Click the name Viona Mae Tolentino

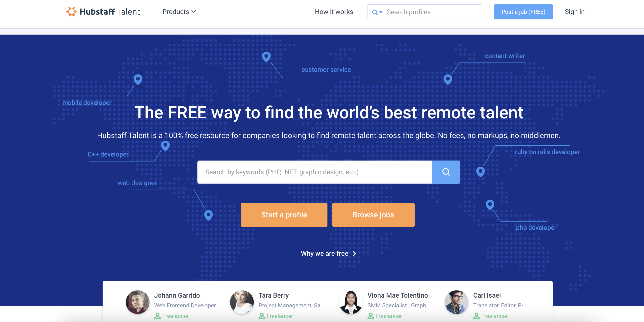coord(398,295)
